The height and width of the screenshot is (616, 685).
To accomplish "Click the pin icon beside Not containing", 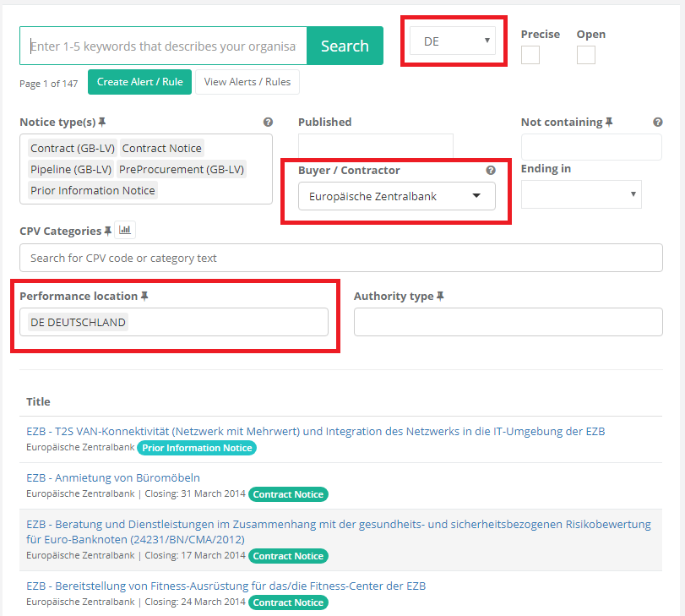I will tap(609, 123).
